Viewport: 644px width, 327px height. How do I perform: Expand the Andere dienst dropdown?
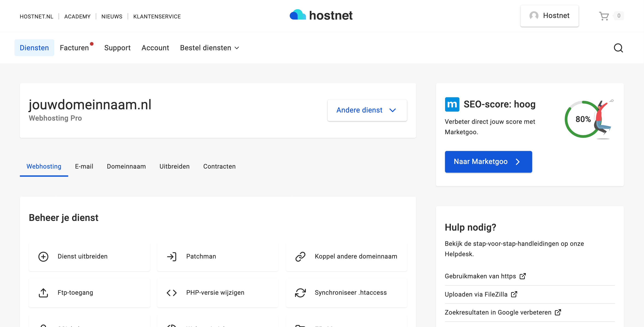pyautogui.click(x=367, y=110)
